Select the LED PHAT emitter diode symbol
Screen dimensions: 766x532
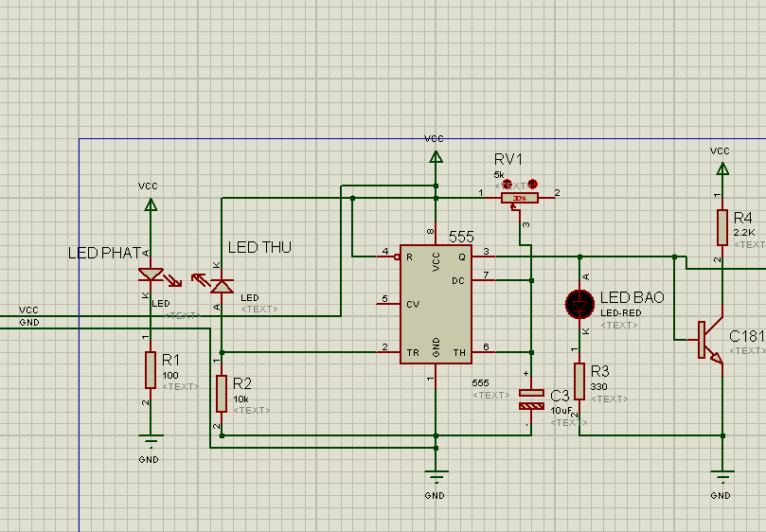[x=151, y=275]
